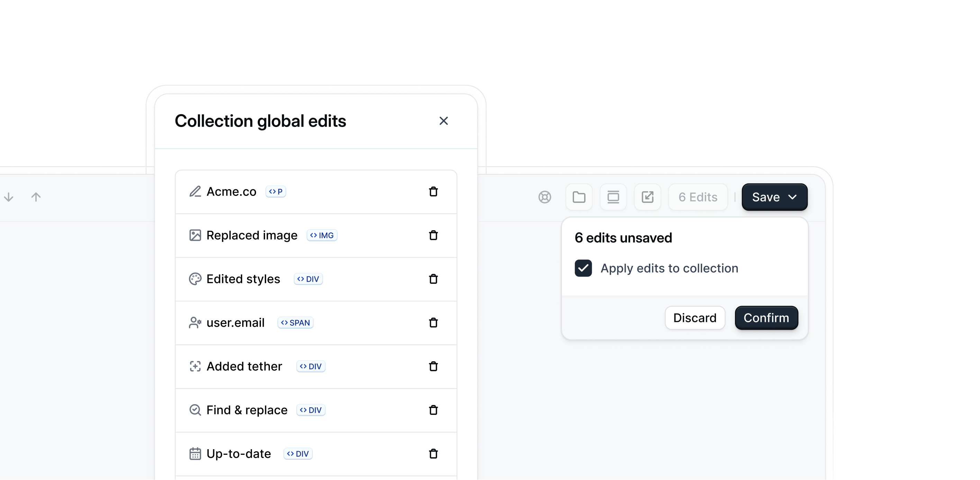The height and width of the screenshot is (480, 980).
Task: Uncheck Apply edits to collection
Action: [x=583, y=268]
